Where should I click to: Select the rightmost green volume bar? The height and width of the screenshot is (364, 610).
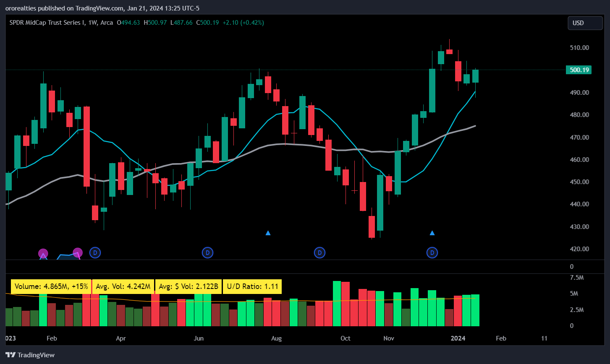475,310
